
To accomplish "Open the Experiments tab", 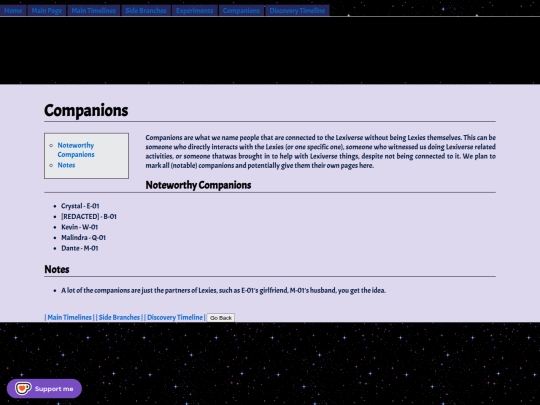I will tap(195, 10).
